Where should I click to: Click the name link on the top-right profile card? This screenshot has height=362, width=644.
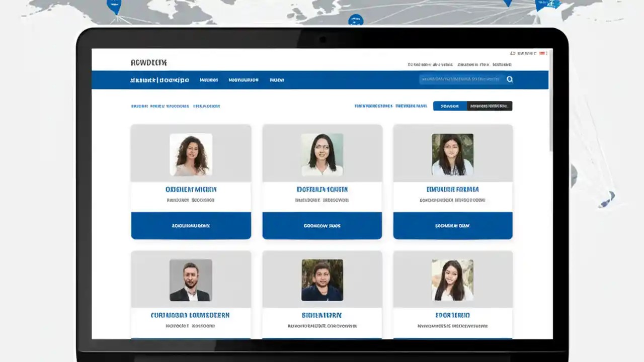[452, 189]
